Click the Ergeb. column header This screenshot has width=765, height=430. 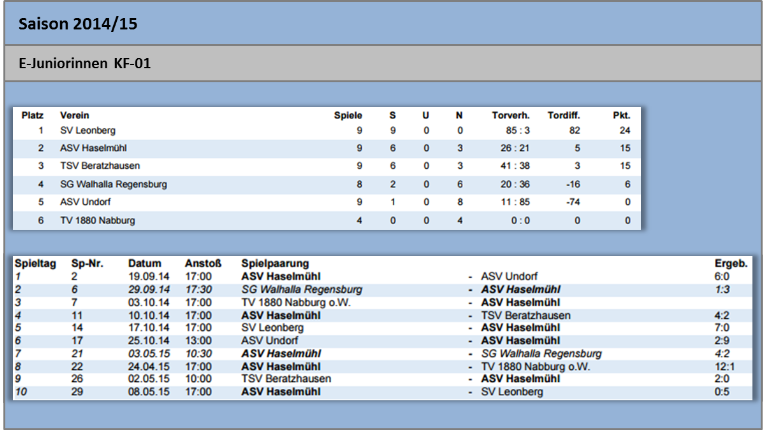[731, 264]
